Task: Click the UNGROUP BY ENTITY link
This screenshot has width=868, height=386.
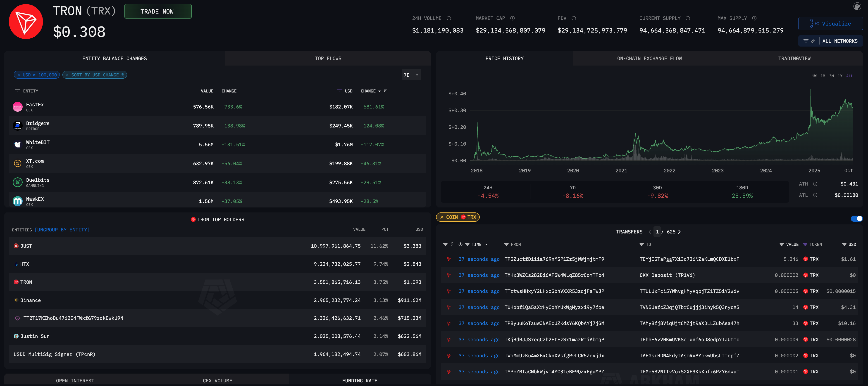Action: pos(62,230)
